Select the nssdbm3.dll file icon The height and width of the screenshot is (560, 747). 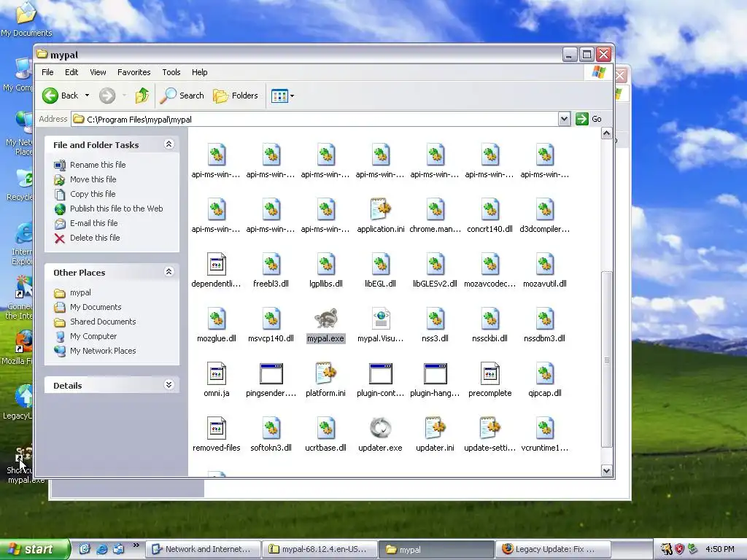(x=544, y=319)
